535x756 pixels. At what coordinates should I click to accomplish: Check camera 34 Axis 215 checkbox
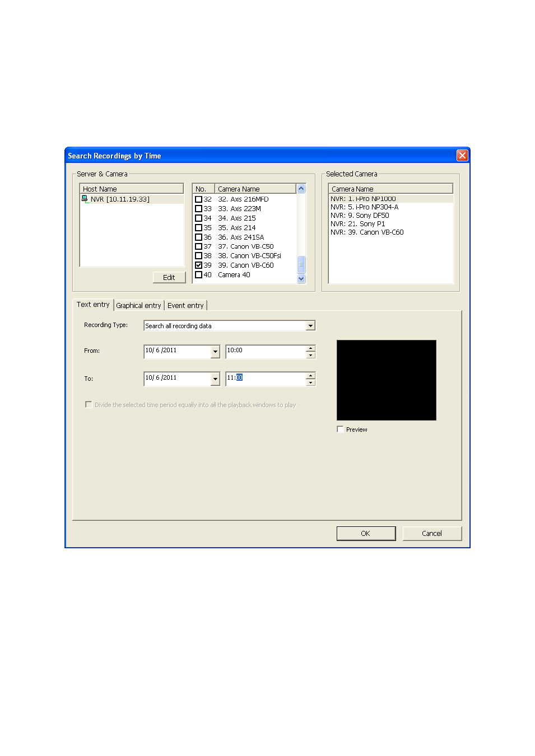point(198,218)
